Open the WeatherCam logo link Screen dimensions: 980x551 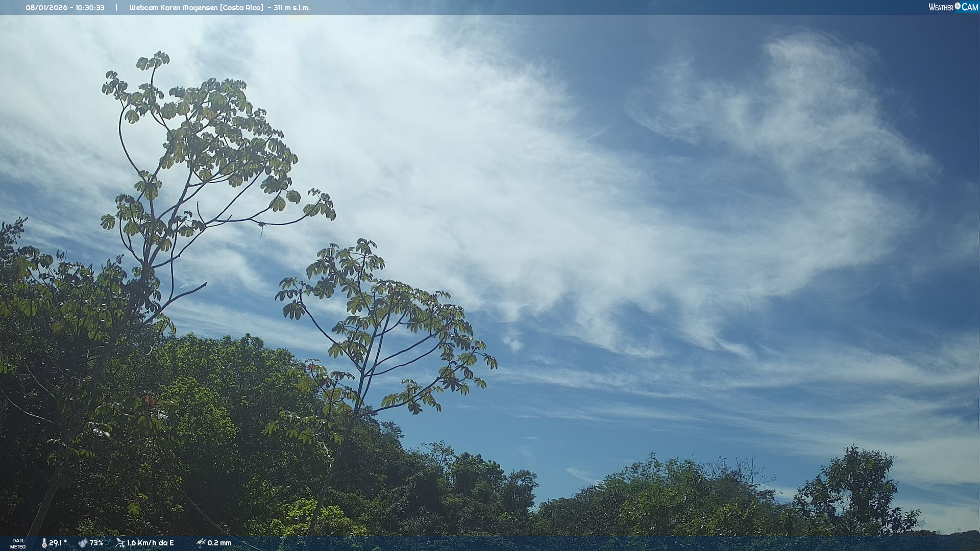pos(952,7)
